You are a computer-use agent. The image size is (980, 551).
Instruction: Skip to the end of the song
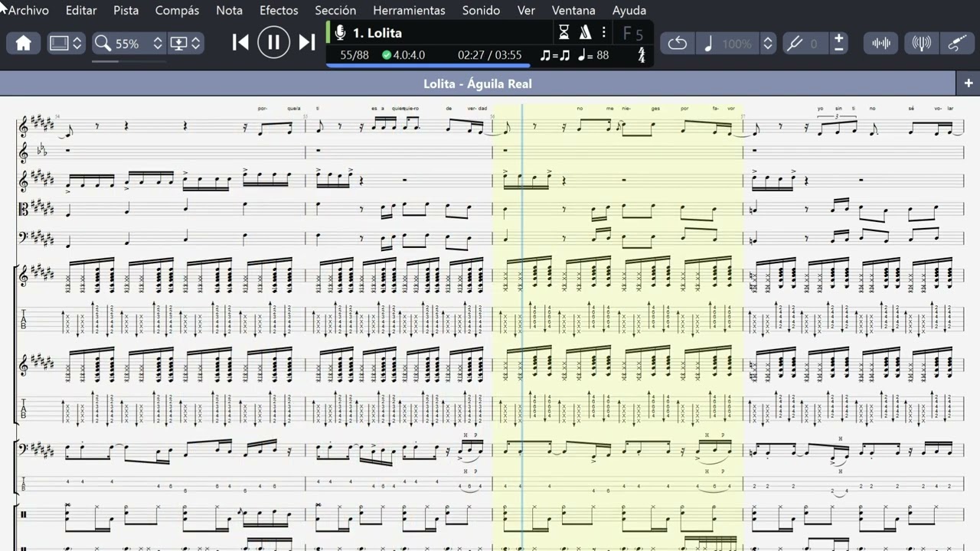tap(307, 42)
